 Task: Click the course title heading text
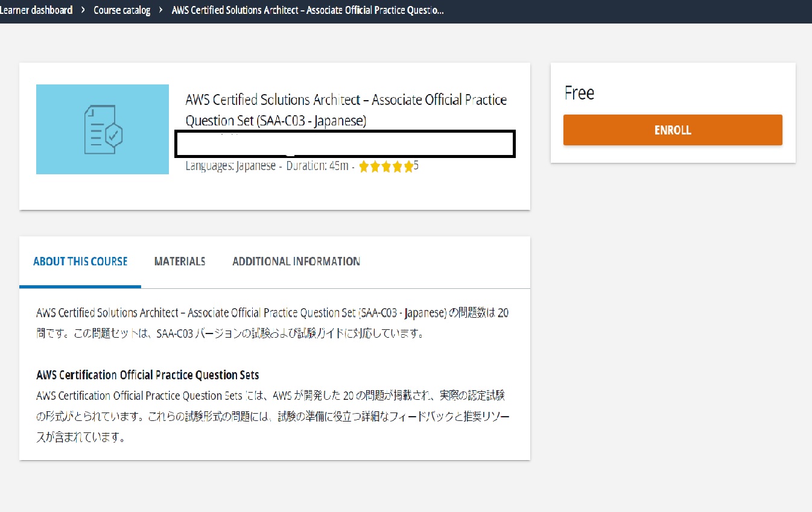(346, 110)
